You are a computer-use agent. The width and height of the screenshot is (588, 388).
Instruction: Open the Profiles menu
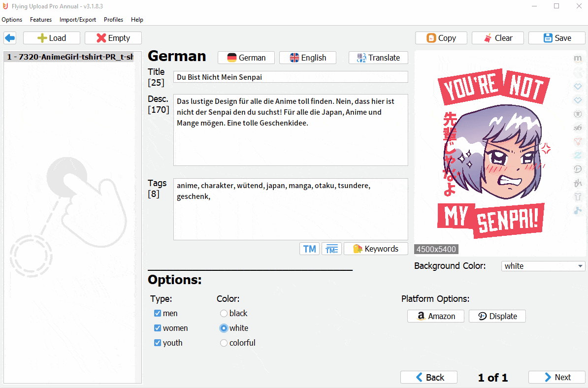pyautogui.click(x=113, y=20)
